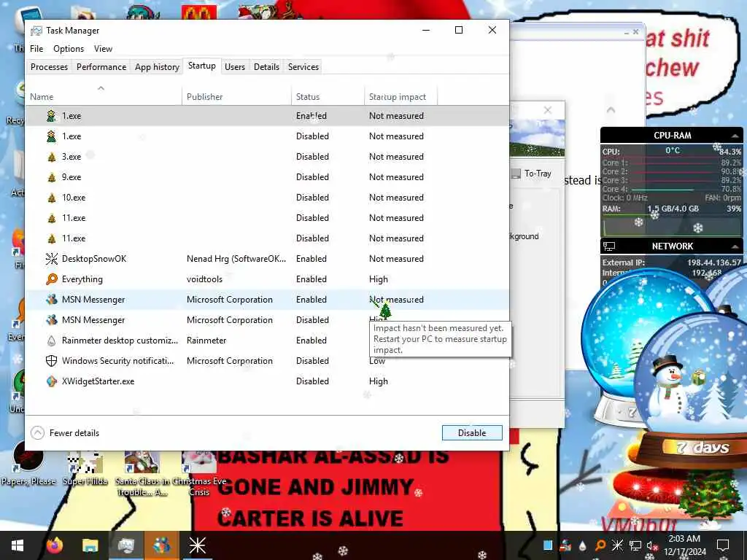Screen dimensions: 747x560
Task: Open File Explorer from the taskbar
Action: coord(90,545)
